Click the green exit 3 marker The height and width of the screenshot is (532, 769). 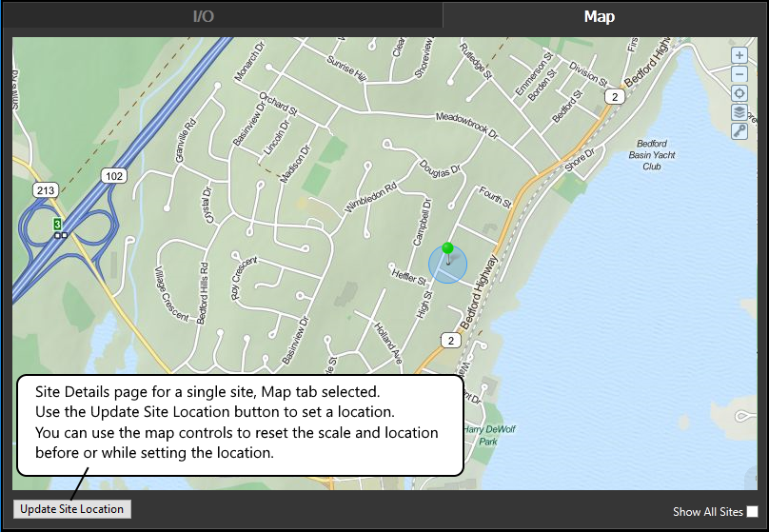click(57, 224)
